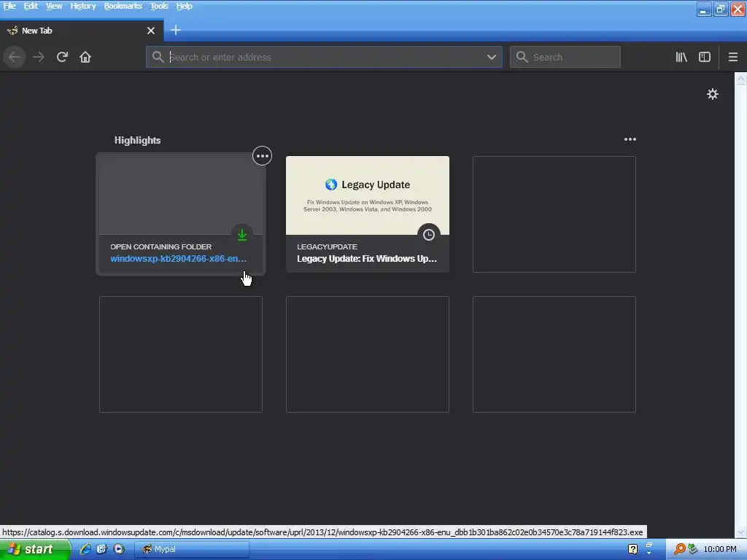Open the windowsxp-kb2904266-x86-en... download link
The image size is (747, 560).
click(178, 259)
